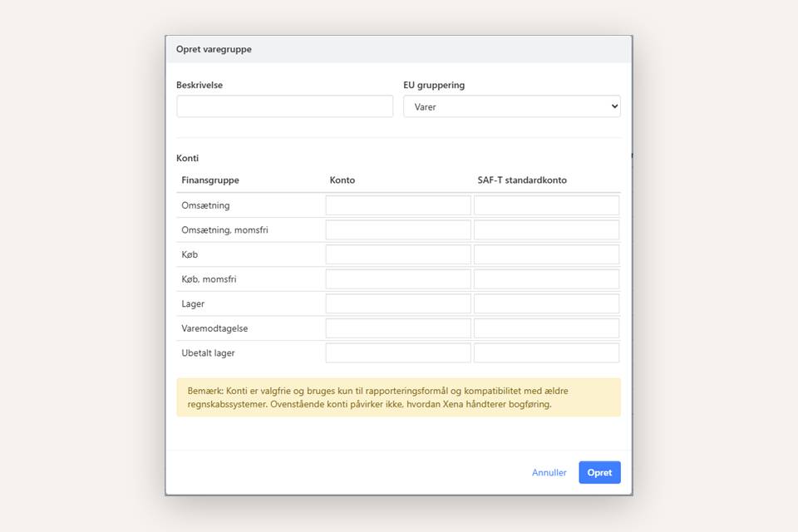Click the Opret varegruppe dialog title
Screen dimensions: 798x532
214,49
